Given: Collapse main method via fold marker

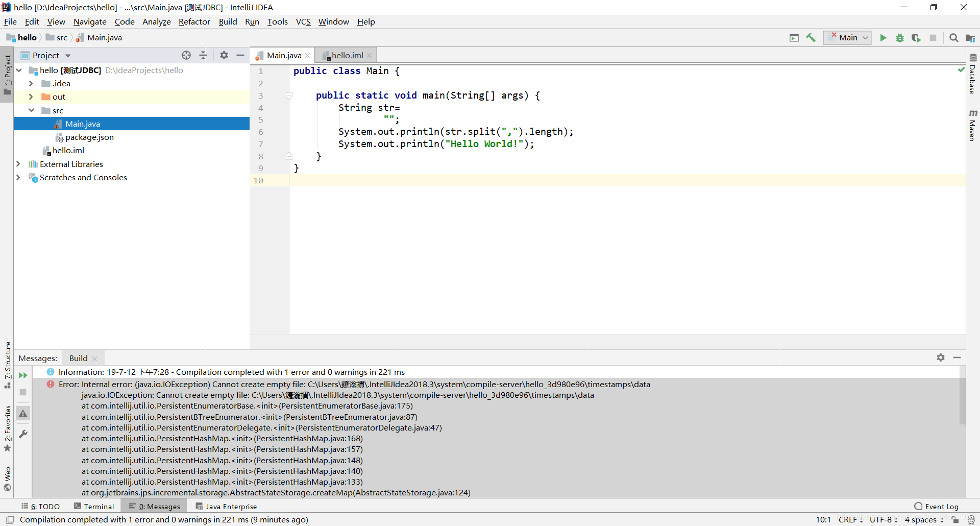Looking at the screenshot, I should 289,95.
